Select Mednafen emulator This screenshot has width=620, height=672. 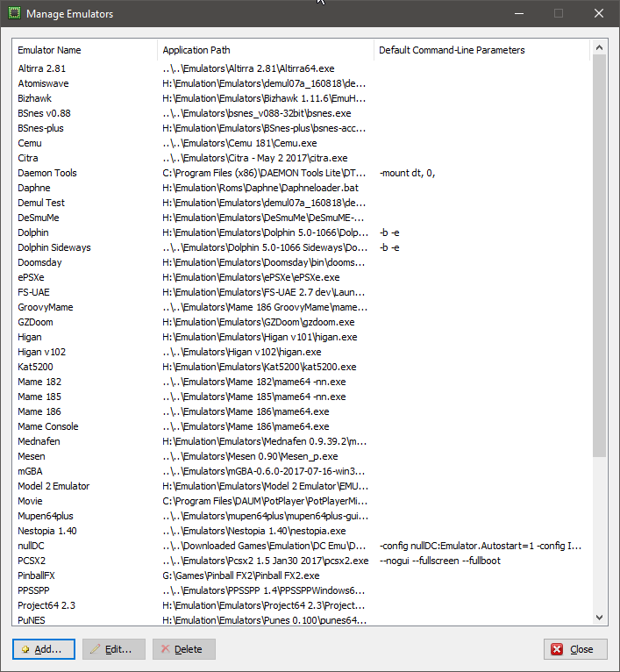pos(302,441)
